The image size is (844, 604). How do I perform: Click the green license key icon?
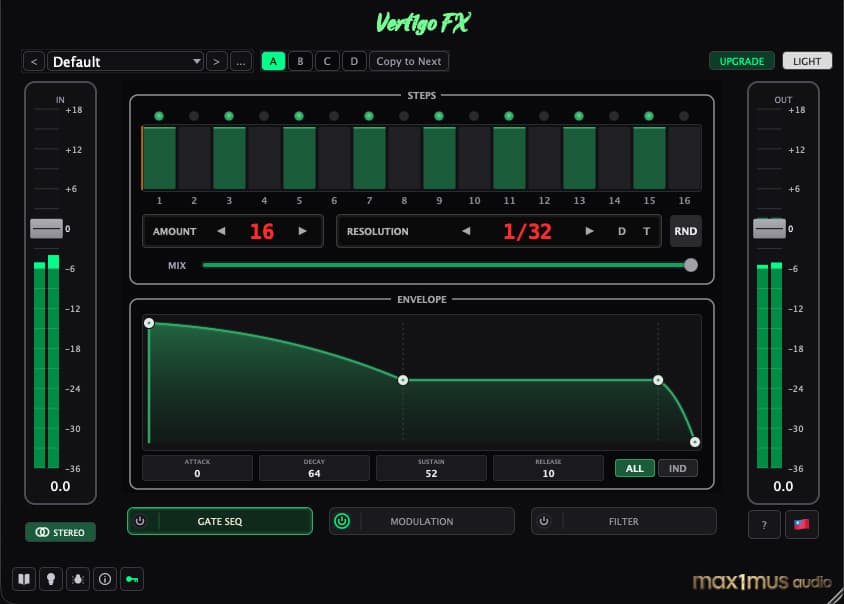click(x=132, y=579)
